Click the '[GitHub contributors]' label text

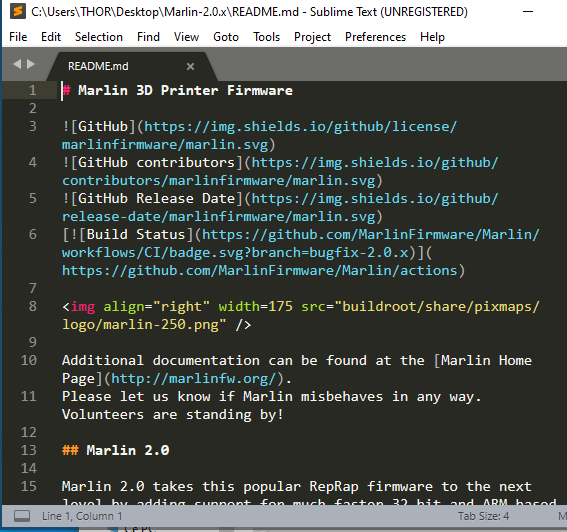coord(157,162)
